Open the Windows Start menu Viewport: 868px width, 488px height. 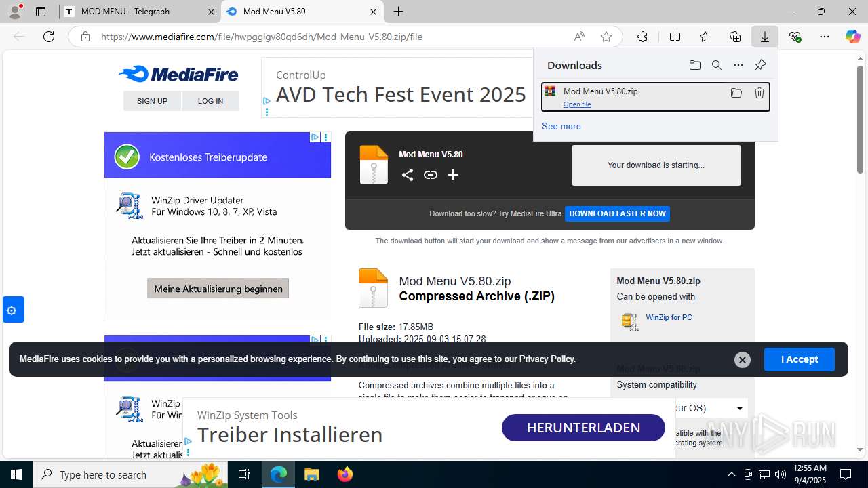tap(16, 474)
